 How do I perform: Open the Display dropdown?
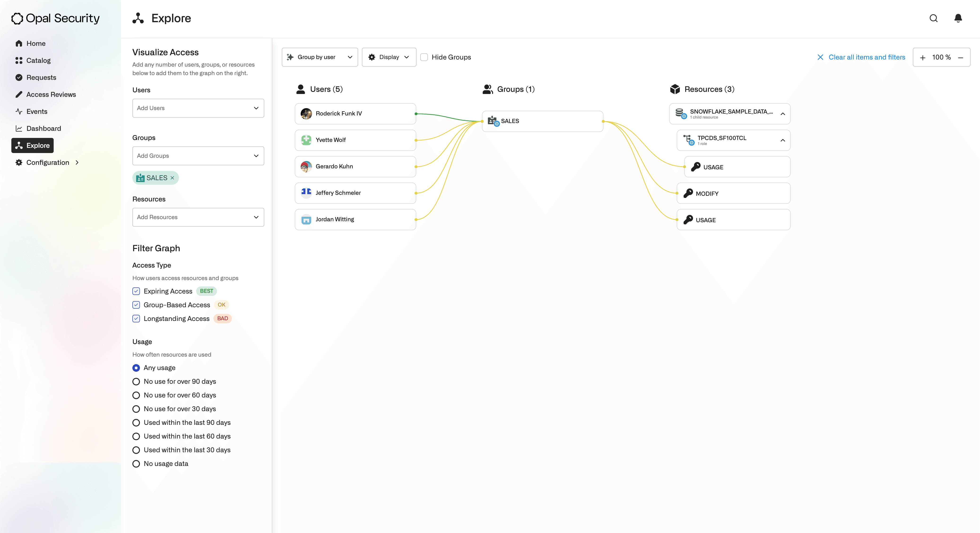click(389, 57)
